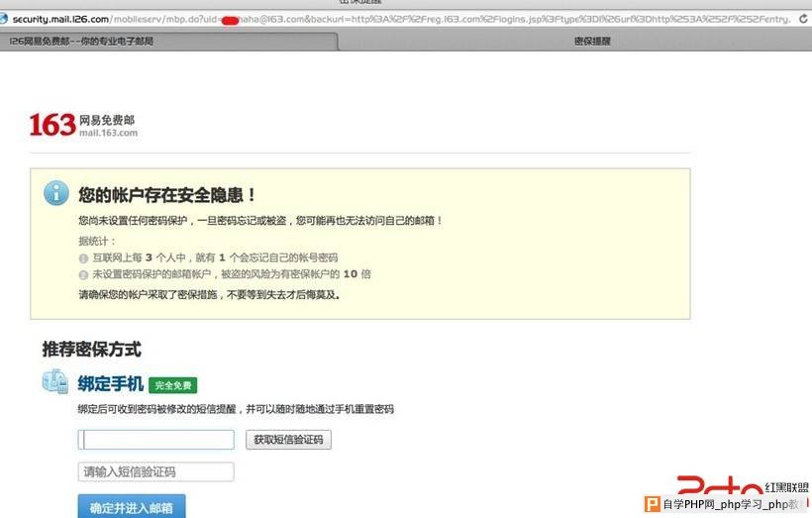Click the phone binding icon beside 绑定手机
The image size is (812, 518).
(54, 381)
